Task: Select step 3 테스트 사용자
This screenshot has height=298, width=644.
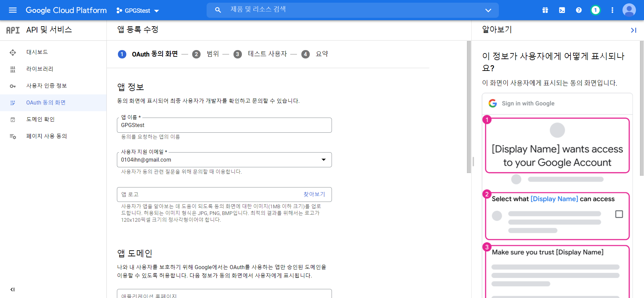Action: click(260, 54)
